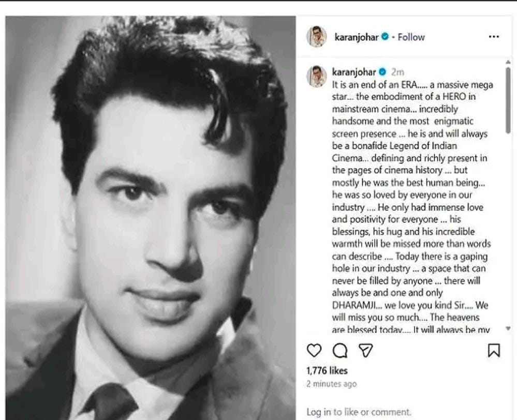Screen dimensions: 517x420
Task: Click the profile avatar in the post header
Action: 316,37
